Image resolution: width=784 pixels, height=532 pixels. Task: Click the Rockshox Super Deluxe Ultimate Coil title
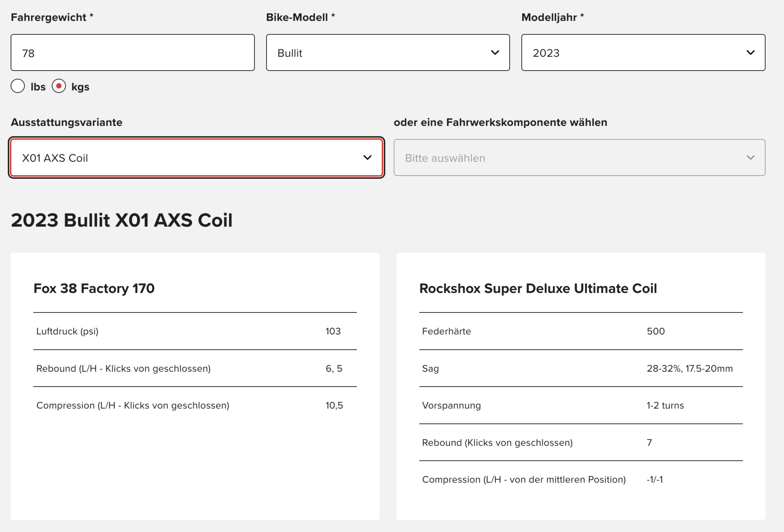tap(538, 289)
